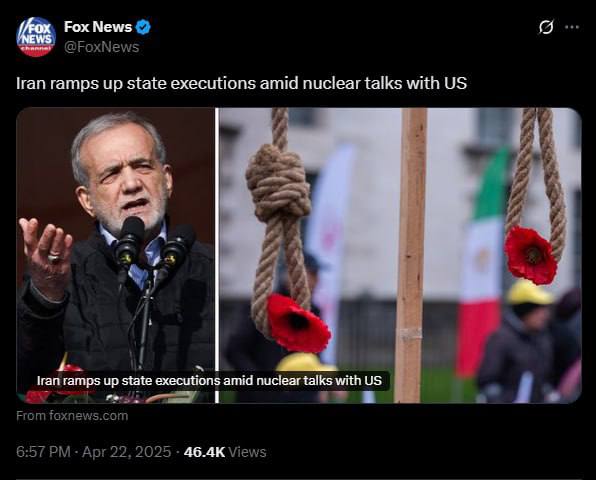
Task: Open the Grok explain-post icon
Action: [546, 27]
